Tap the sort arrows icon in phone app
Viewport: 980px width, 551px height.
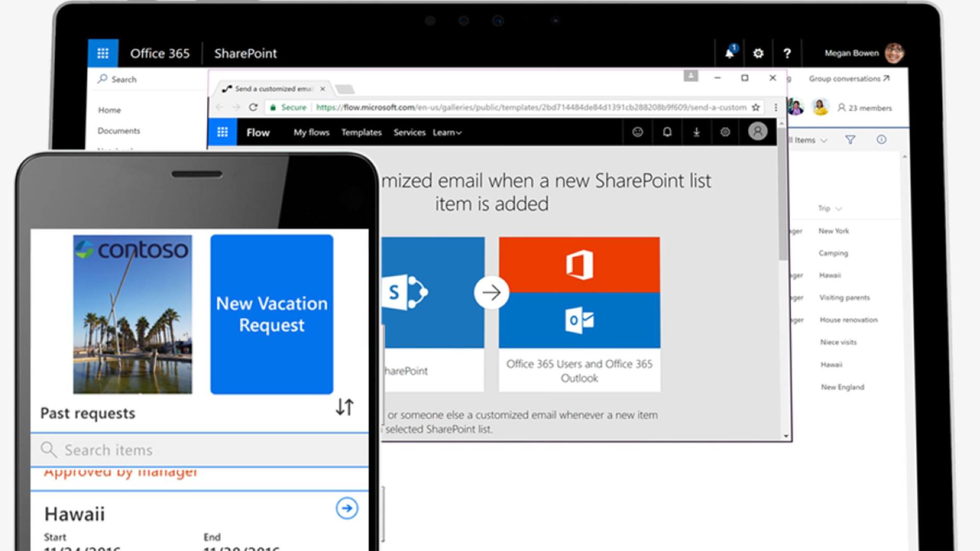coord(345,407)
